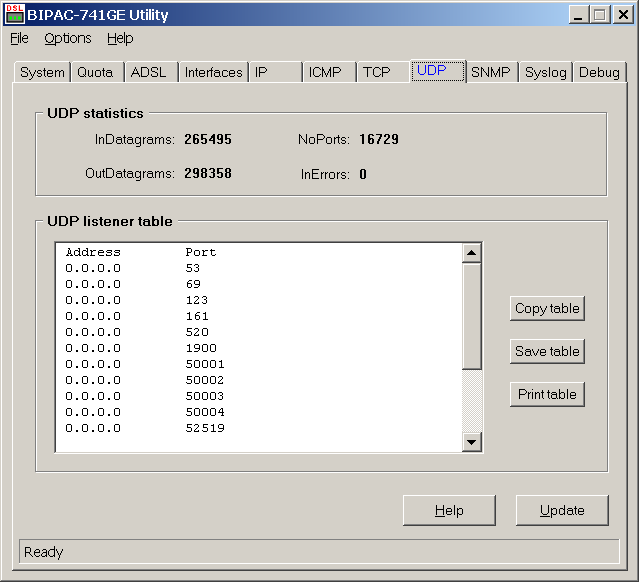
Task: Switch to the System tab
Action: tap(42, 72)
